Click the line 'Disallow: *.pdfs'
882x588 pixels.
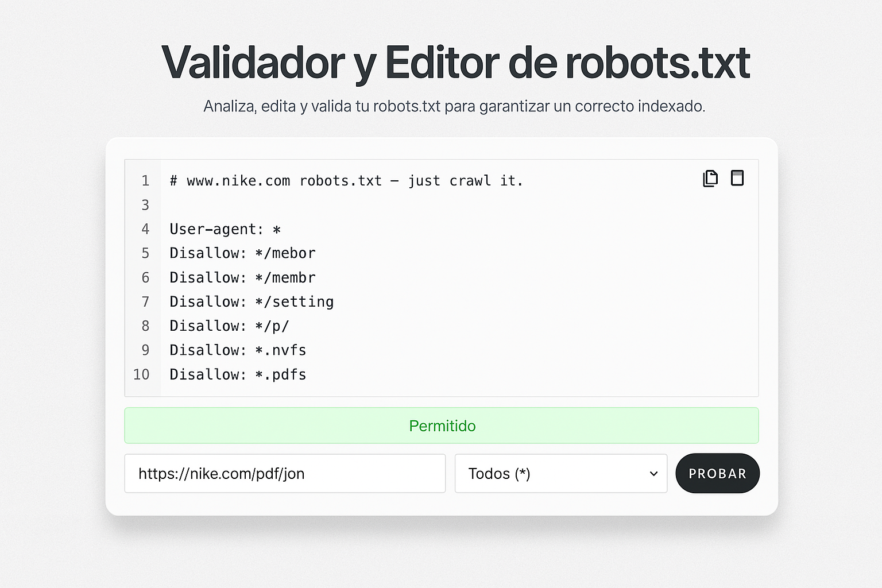[x=238, y=374]
